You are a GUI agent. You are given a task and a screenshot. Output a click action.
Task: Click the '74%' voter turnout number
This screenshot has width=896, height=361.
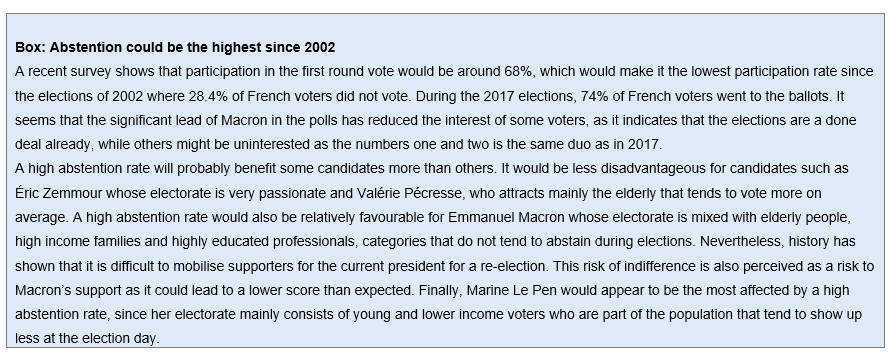pos(593,96)
